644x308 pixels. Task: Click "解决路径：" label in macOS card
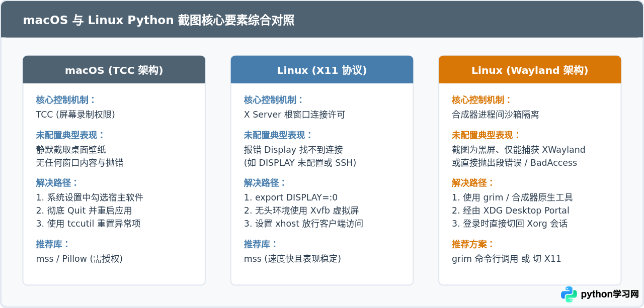[x=57, y=182]
